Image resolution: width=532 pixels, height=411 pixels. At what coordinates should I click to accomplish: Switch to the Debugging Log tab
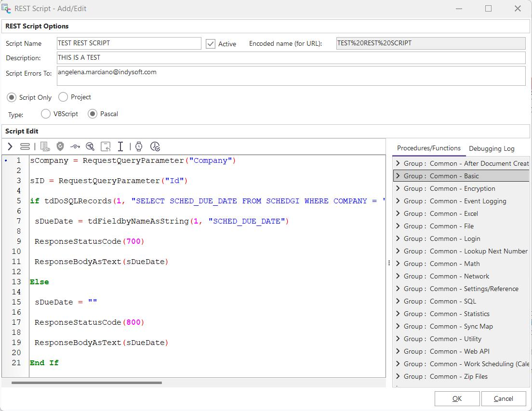click(x=492, y=148)
